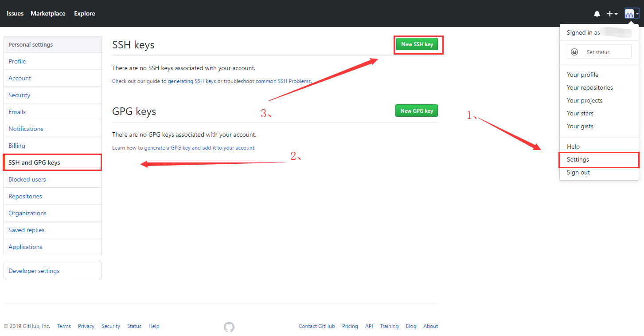This screenshot has width=644, height=336.
Task: Open Profile in settings sidebar
Action: [52, 61]
